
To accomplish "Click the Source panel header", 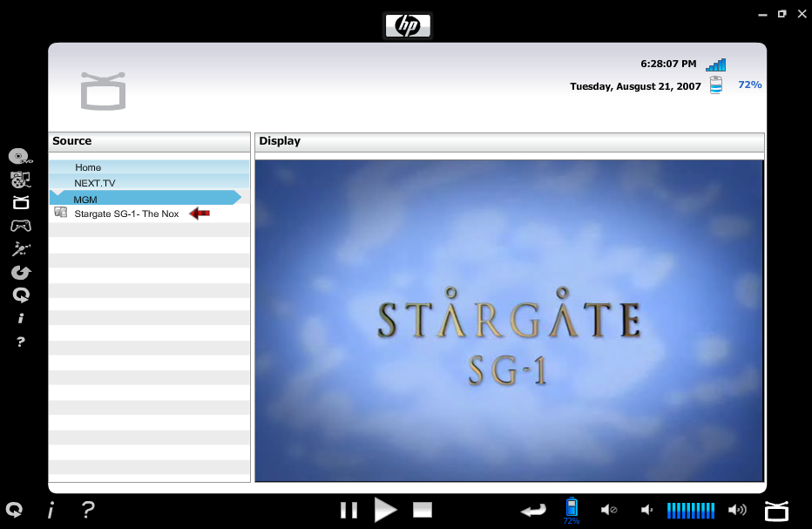I will (x=149, y=141).
